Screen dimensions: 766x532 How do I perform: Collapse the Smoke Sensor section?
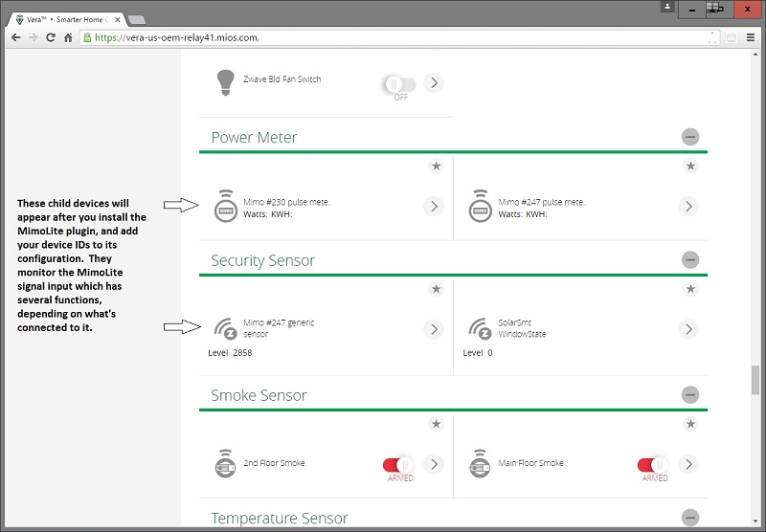coord(690,394)
